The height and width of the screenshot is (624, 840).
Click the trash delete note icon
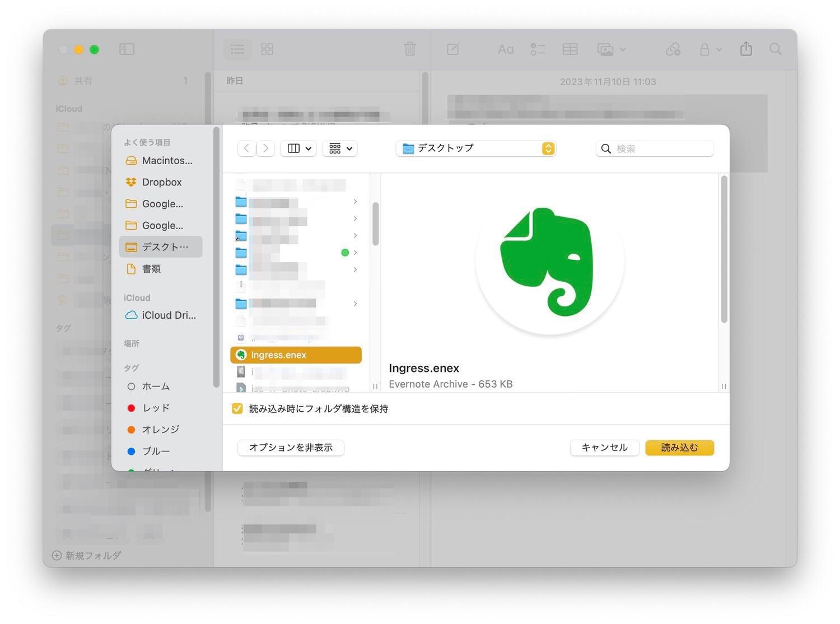pos(410,49)
